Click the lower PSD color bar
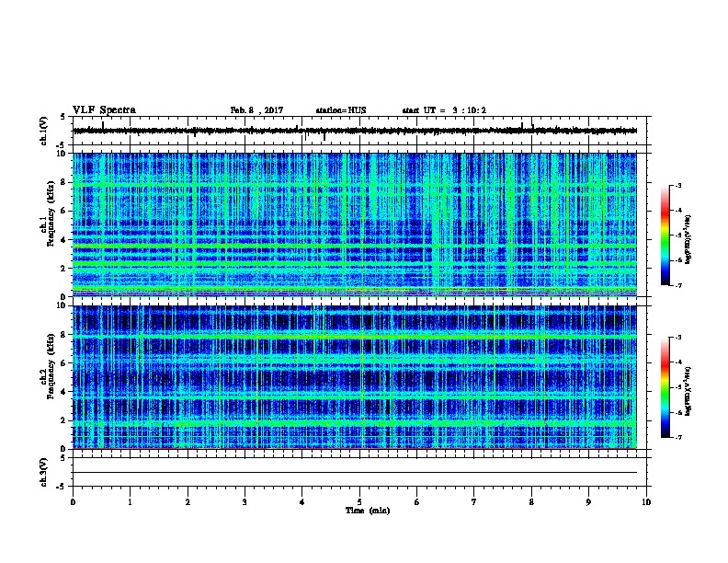Viewport: 728px width, 563px height. pyautogui.click(x=665, y=387)
